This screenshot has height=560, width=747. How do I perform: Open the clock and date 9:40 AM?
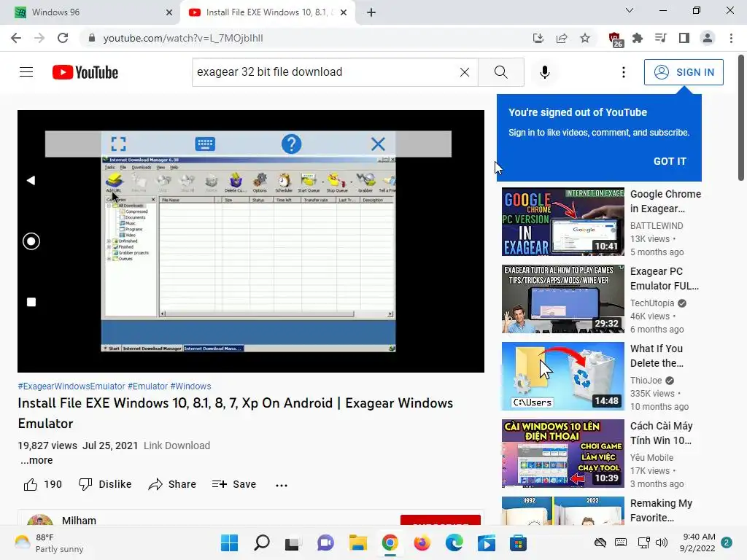tap(697, 542)
